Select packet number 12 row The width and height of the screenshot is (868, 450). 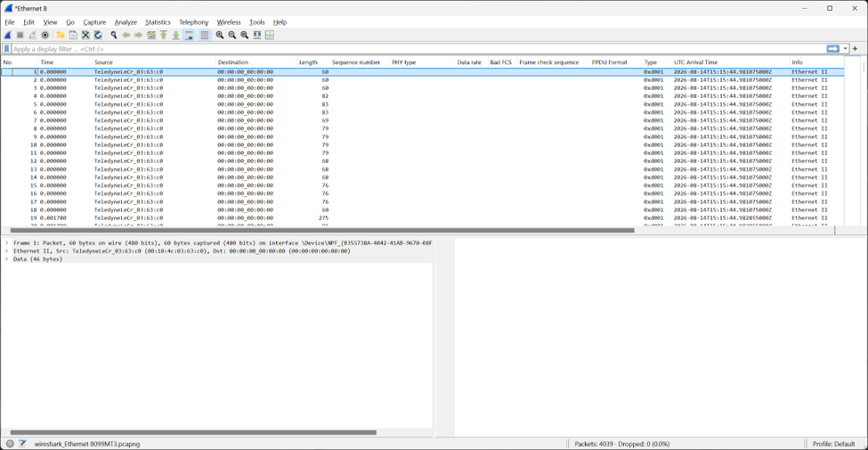pos(422,160)
